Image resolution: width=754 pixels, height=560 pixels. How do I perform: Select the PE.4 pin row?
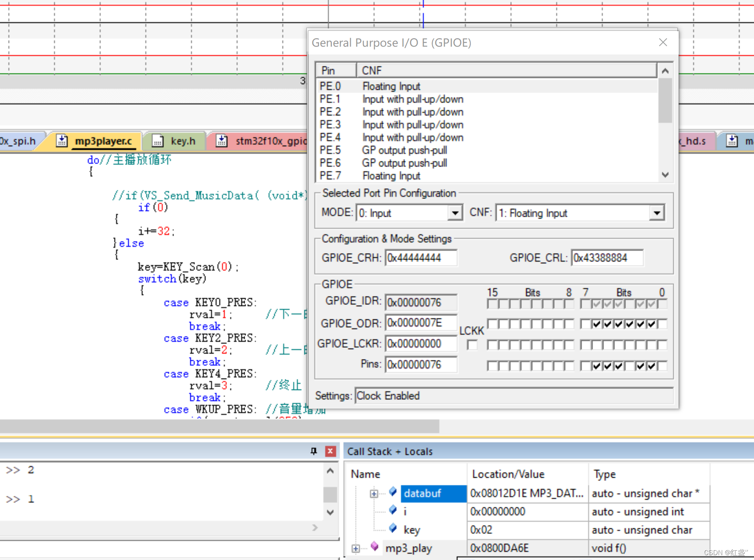[x=487, y=137]
